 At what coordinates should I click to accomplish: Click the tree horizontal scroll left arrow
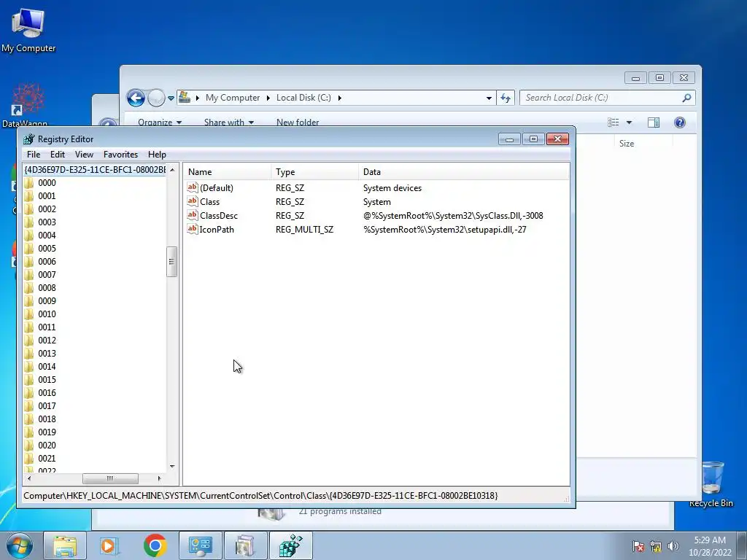pyautogui.click(x=29, y=478)
